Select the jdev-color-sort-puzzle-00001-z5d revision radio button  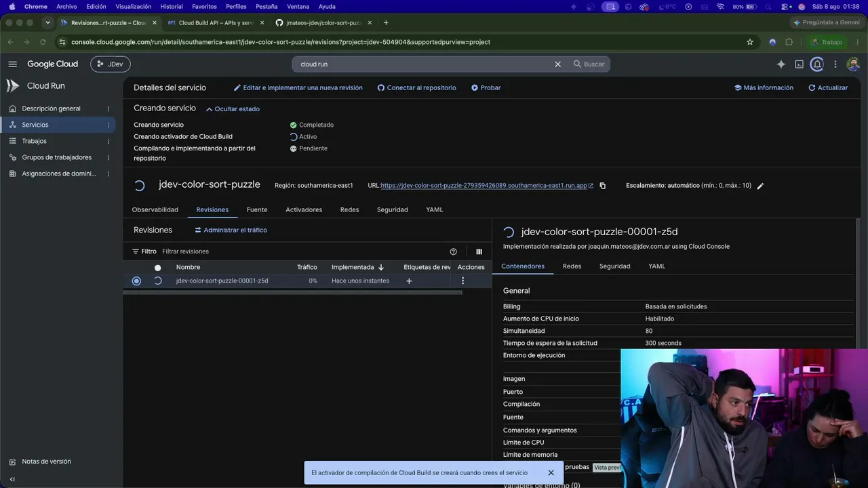coord(136,281)
